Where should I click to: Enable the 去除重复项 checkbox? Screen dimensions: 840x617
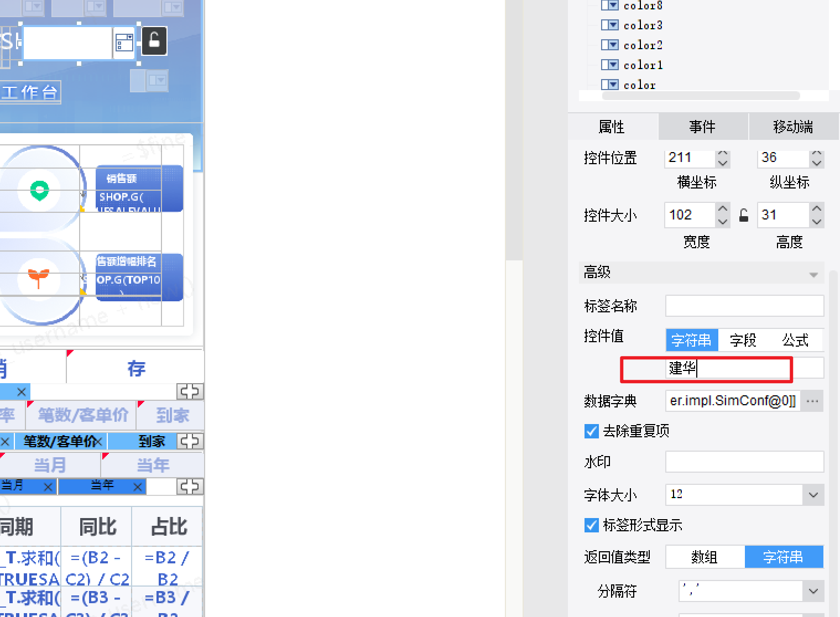pos(591,431)
